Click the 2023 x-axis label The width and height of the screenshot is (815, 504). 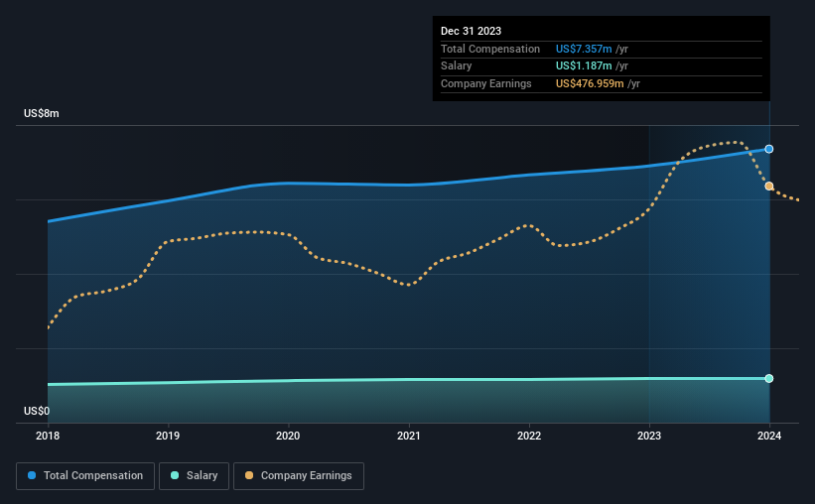(649, 436)
